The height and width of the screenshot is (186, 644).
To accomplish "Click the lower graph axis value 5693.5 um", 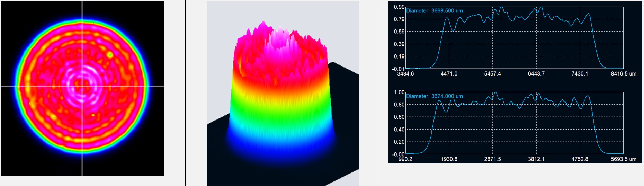I will [624, 159].
